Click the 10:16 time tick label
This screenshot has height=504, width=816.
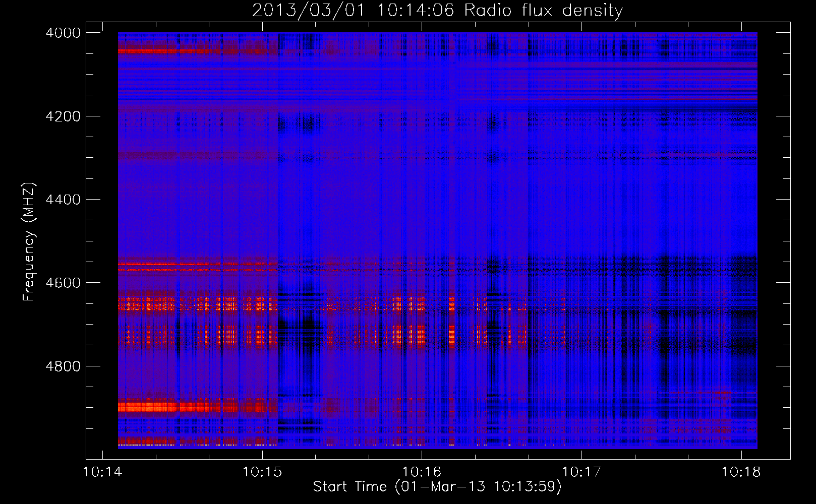click(422, 472)
